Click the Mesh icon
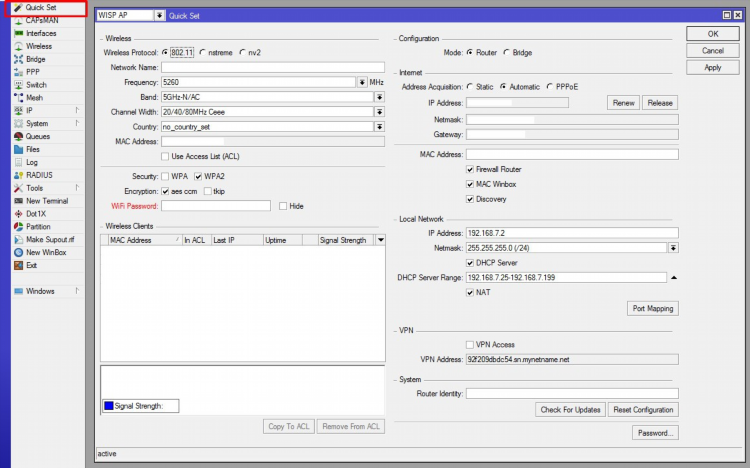Screen dimensions: 750x468 [18, 98]
